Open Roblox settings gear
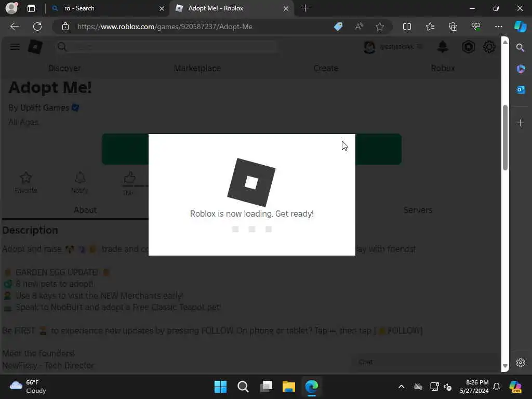Screen dimensions: 532x399 point(489,47)
